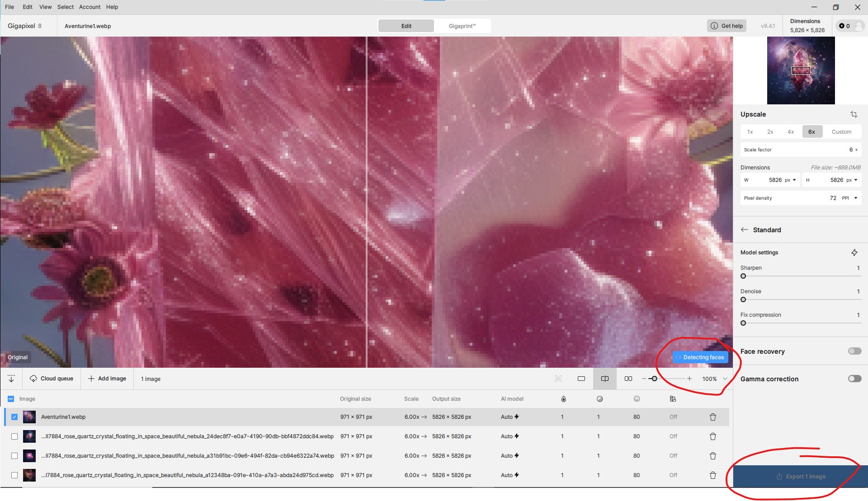Uncheck the Aventurine1.webp checkbox
Screen dimensions: 868x501
click(14, 417)
